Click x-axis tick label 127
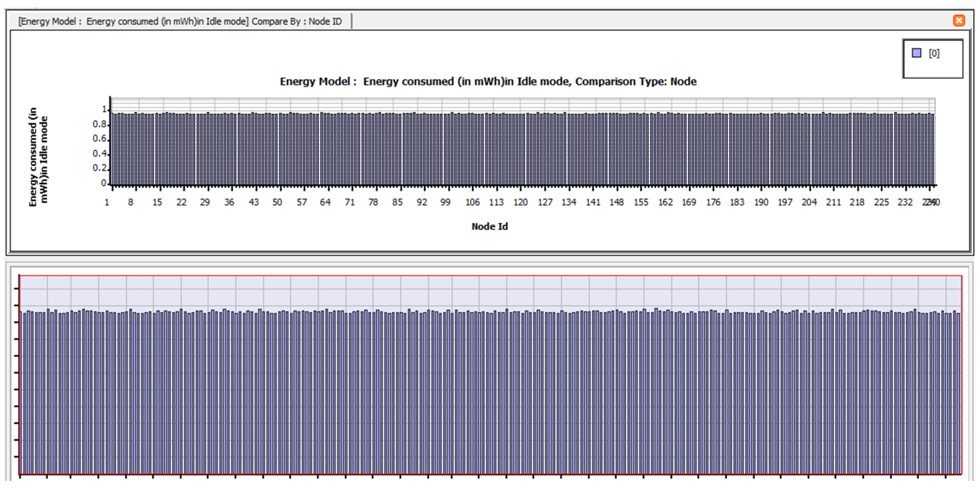The width and height of the screenshot is (980, 490). coord(545,202)
